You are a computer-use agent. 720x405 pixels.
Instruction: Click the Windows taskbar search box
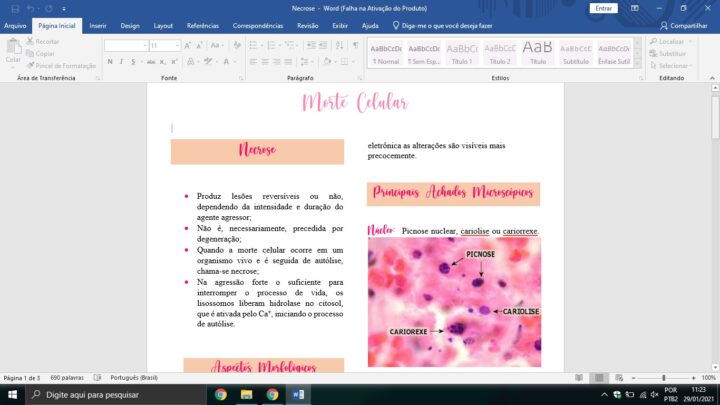(110, 395)
